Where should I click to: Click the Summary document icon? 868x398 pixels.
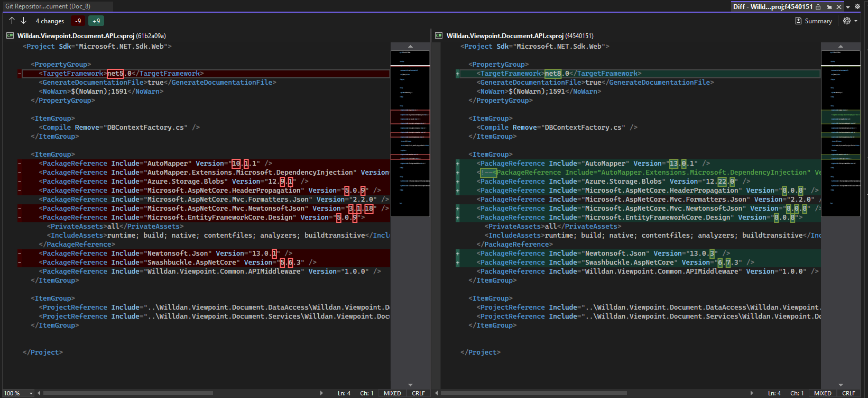798,21
